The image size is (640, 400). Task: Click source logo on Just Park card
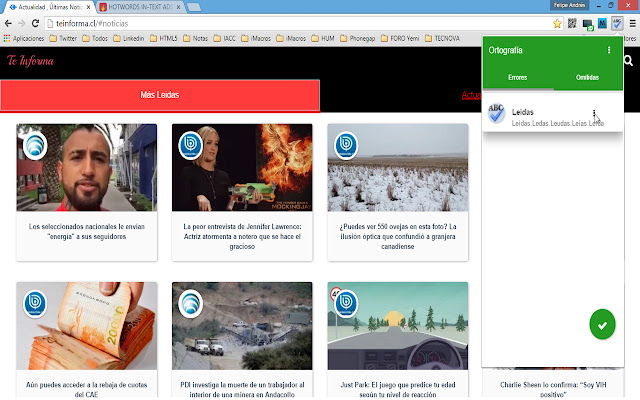(x=346, y=304)
